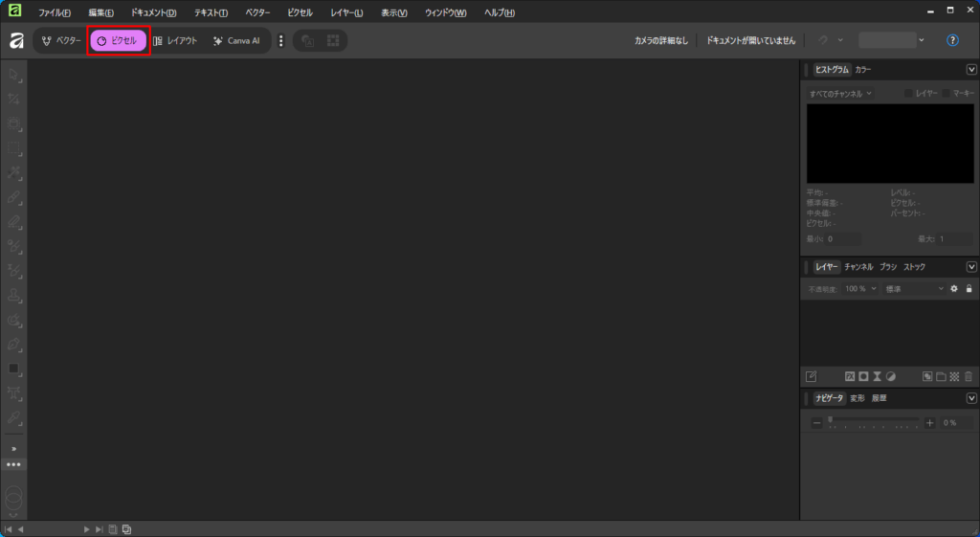Toggle the layer lock icon

(x=969, y=288)
